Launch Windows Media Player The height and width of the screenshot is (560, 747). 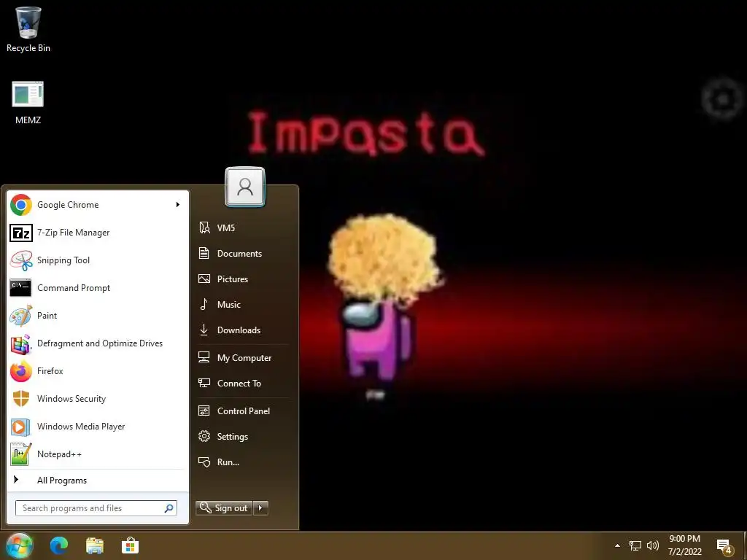(98, 426)
